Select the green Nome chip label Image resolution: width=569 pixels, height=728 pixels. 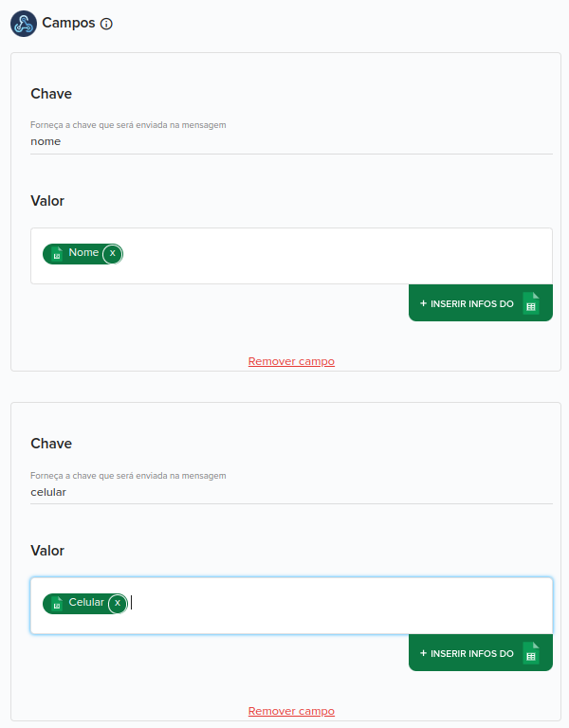click(x=83, y=252)
